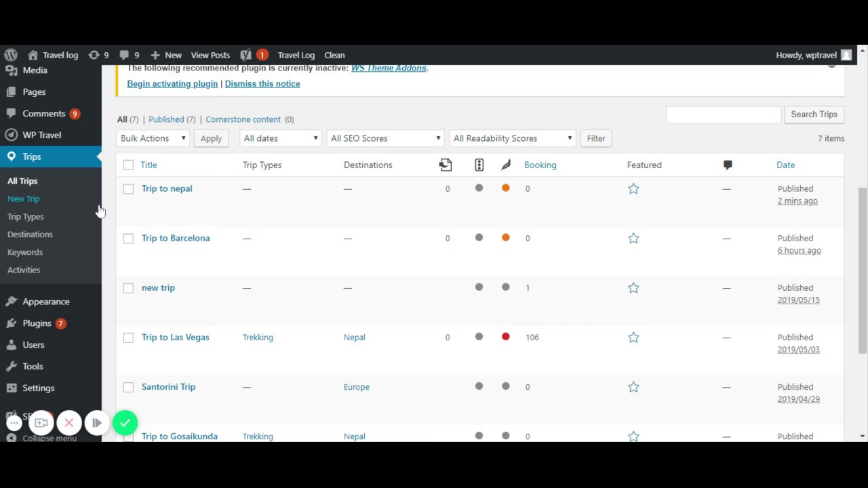Visit site via Travel log home icon
This screenshot has width=868, height=488.
point(33,55)
